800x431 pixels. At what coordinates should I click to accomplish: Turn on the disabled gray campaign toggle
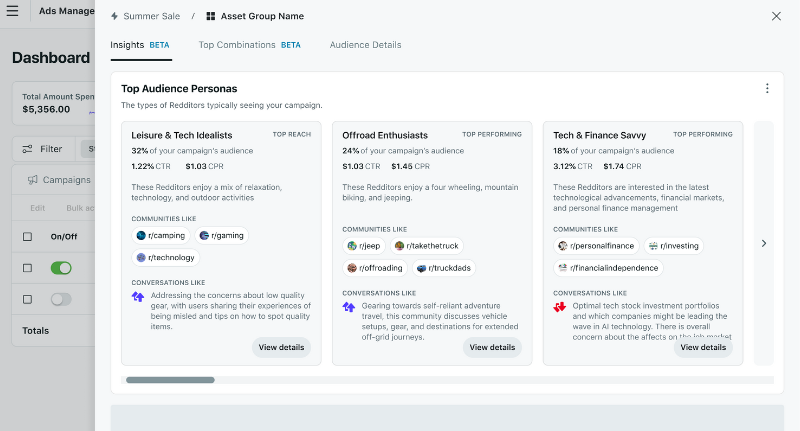[61, 299]
